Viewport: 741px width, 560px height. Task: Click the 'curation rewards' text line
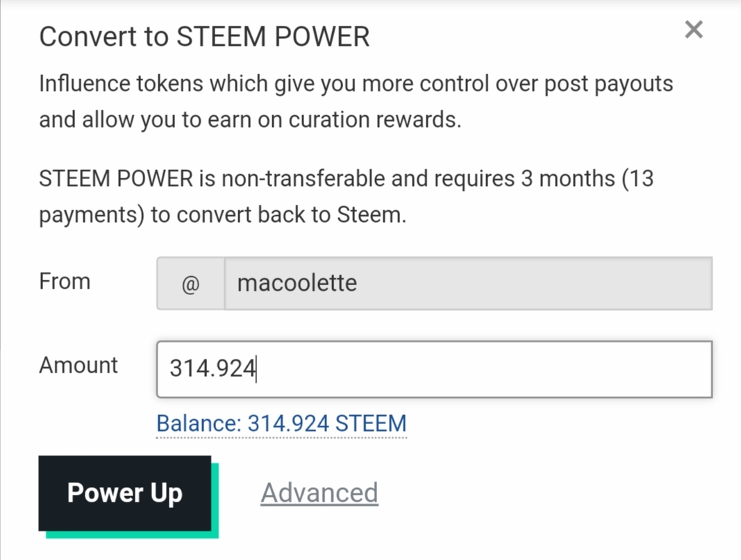(x=250, y=120)
